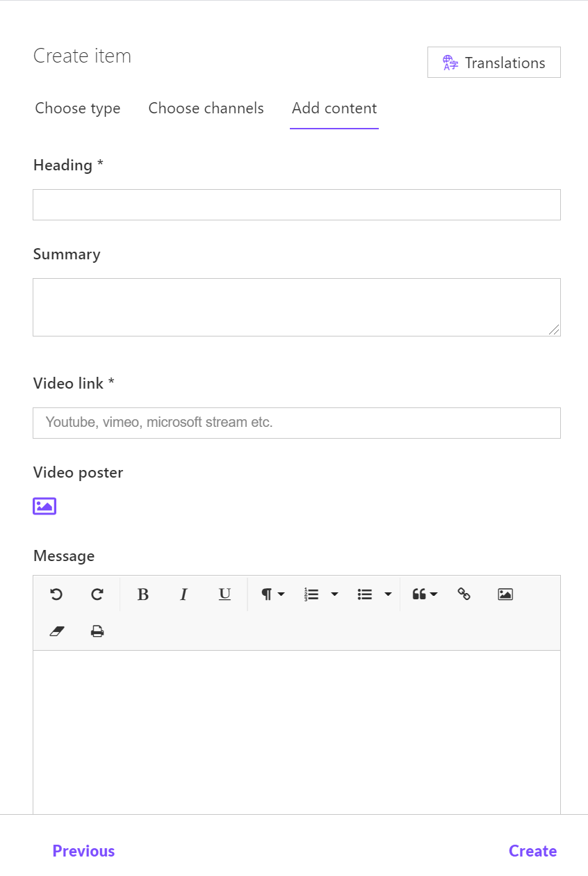Screen dimensions: 588x876
Task: Apply italic formatting in the Message editor
Action: (x=183, y=594)
